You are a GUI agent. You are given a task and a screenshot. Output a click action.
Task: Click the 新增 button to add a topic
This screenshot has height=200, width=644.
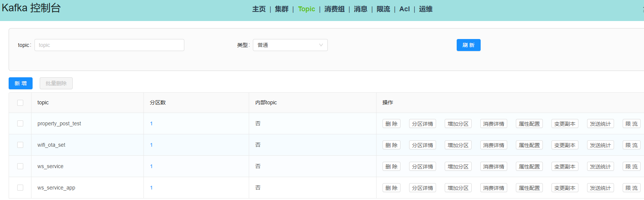[x=21, y=83]
